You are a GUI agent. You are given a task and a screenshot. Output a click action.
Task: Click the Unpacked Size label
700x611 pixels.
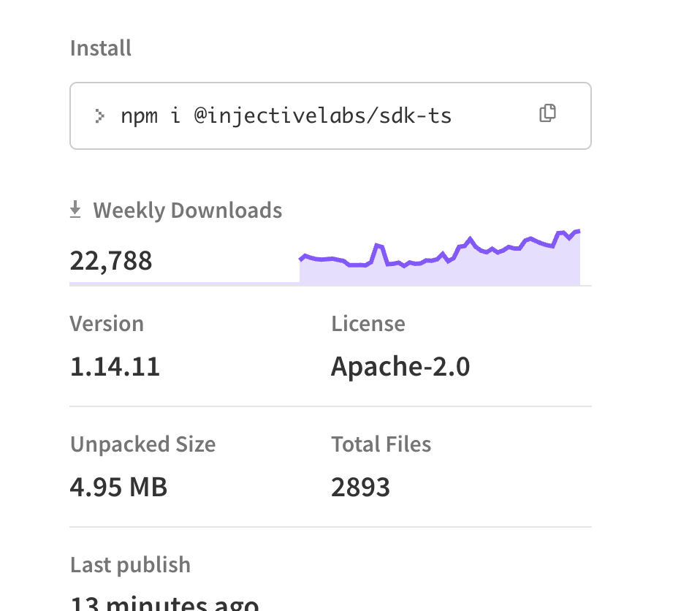point(143,444)
